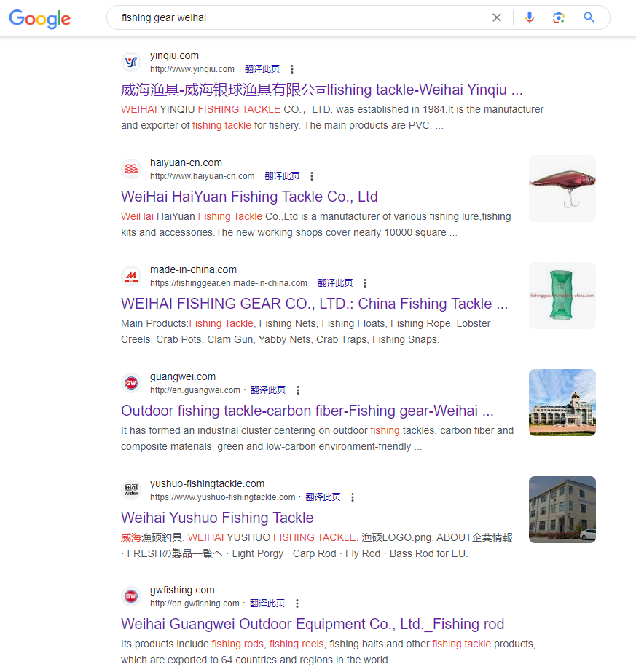Viewport: 636px width, 672px height.
Task: Open Outdoor fishing tackle-carbon fiber result
Action: pos(307,411)
